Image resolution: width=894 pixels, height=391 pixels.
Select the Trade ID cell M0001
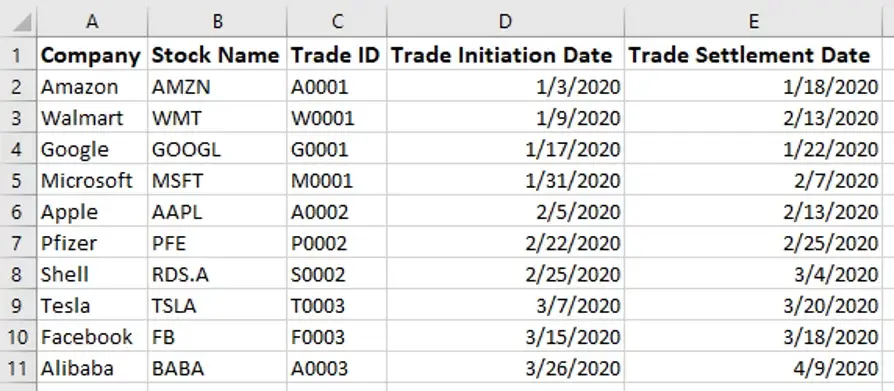[x=337, y=181]
